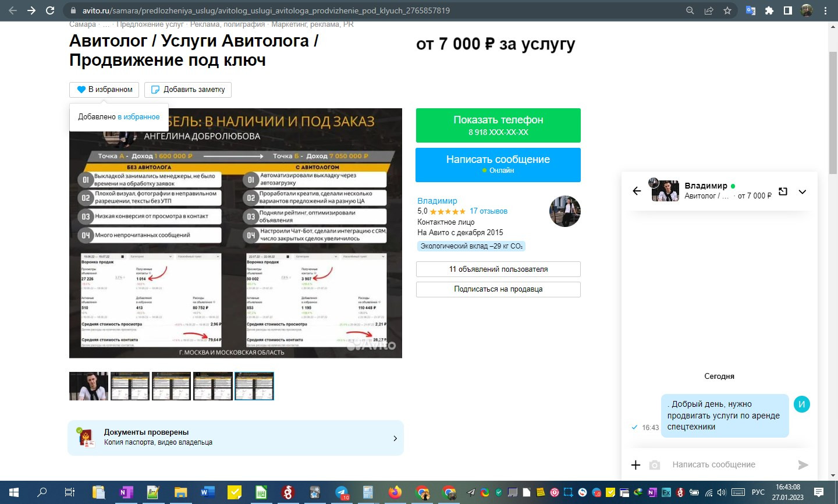The image size is (838, 504).
Task: Open Yandex Sticky Notes yellow taskbar icon
Action: (235, 492)
